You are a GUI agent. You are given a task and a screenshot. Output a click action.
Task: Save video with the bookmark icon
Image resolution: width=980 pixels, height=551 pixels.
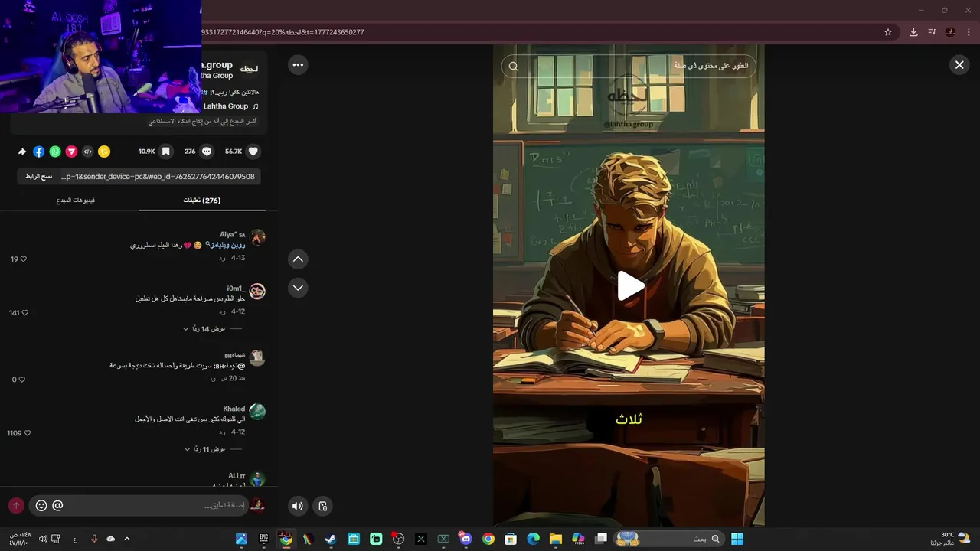(x=165, y=152)
